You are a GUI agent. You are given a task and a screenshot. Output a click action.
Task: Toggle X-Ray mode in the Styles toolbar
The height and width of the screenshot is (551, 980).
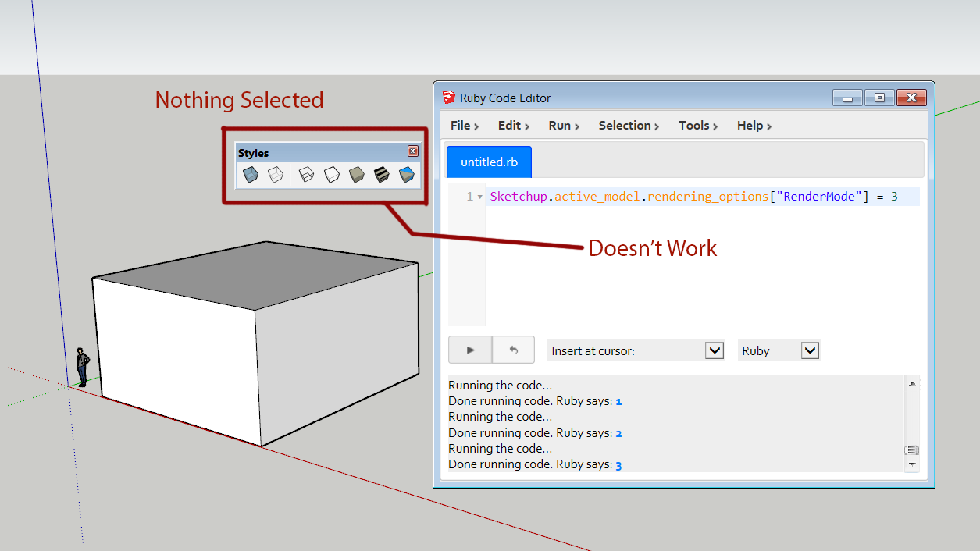point(251,175)
